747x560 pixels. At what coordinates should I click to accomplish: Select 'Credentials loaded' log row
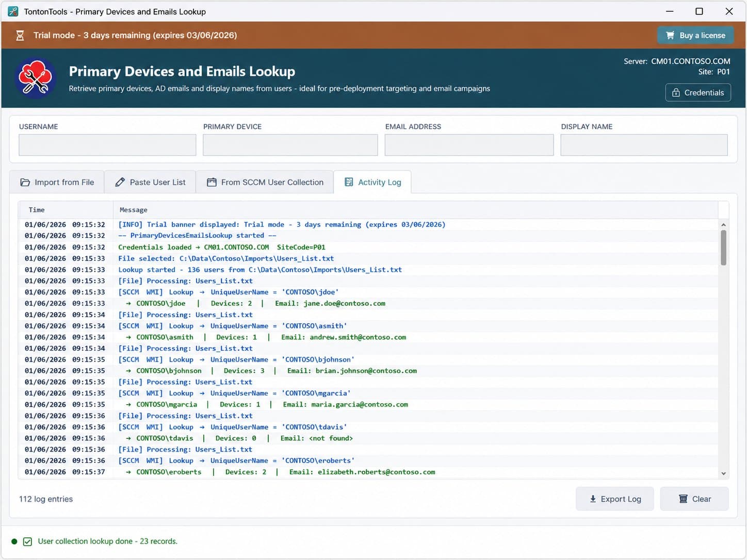(368, 248)
